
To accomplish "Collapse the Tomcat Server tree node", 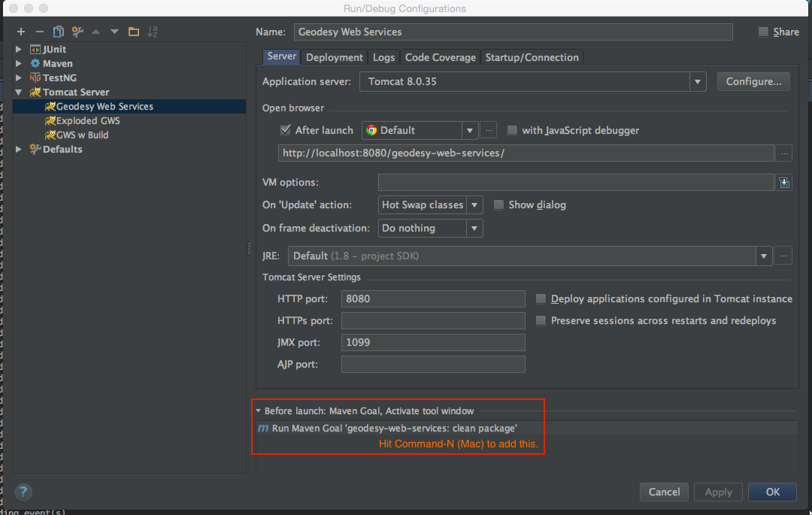I will (x=19, y=92).
